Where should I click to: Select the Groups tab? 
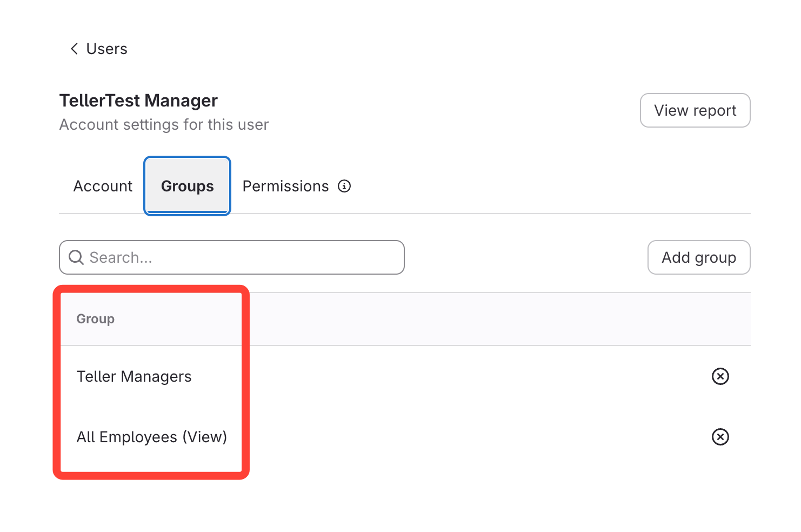click(188, 186)
